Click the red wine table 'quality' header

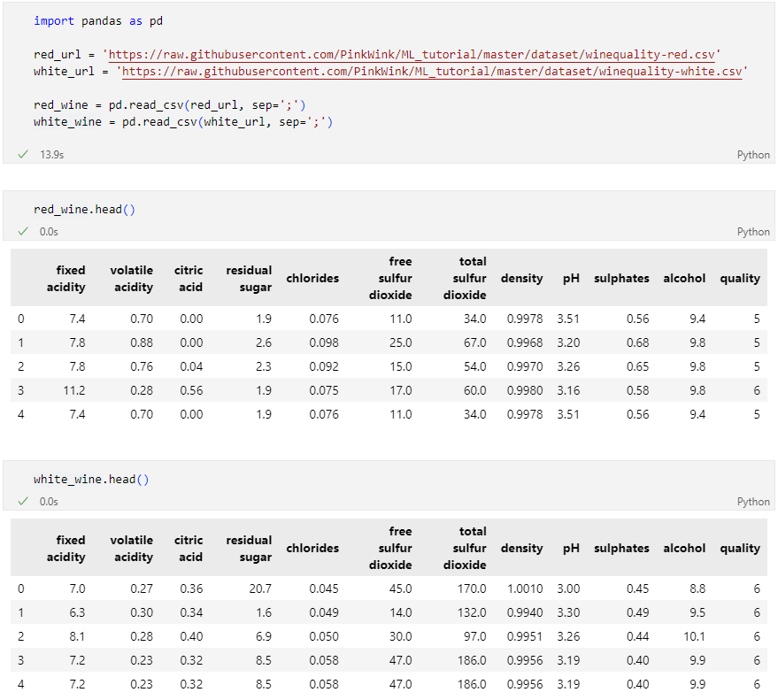pos(740,278)
